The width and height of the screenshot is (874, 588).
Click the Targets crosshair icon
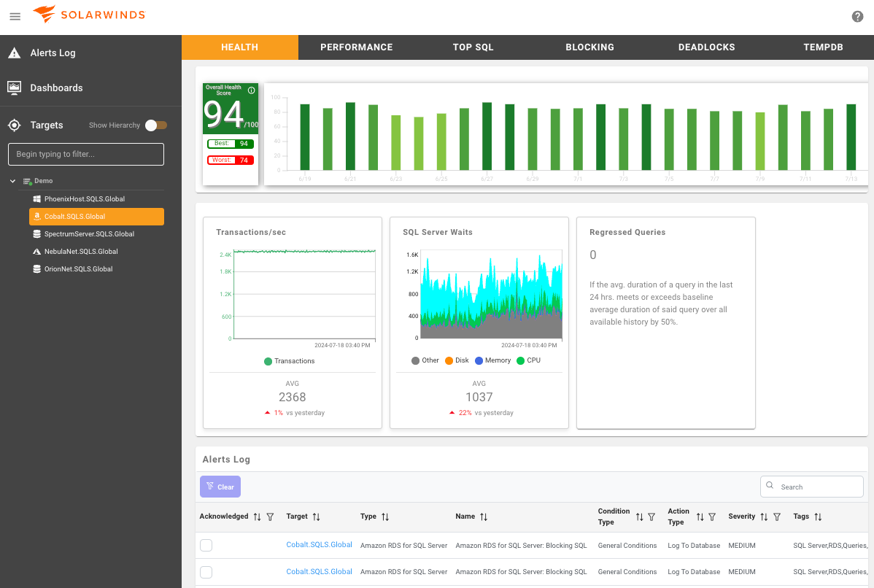click(x=14, y=125)
